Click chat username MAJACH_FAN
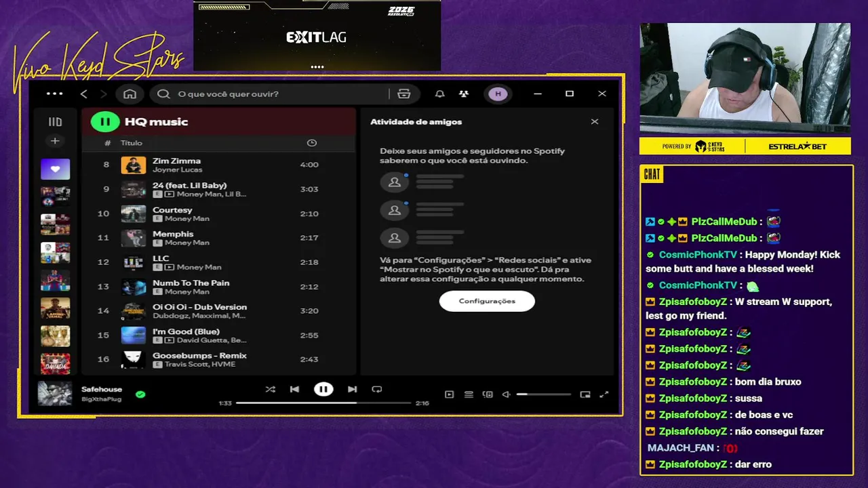The height and width of the screenshot is (488, 868). 681,448
